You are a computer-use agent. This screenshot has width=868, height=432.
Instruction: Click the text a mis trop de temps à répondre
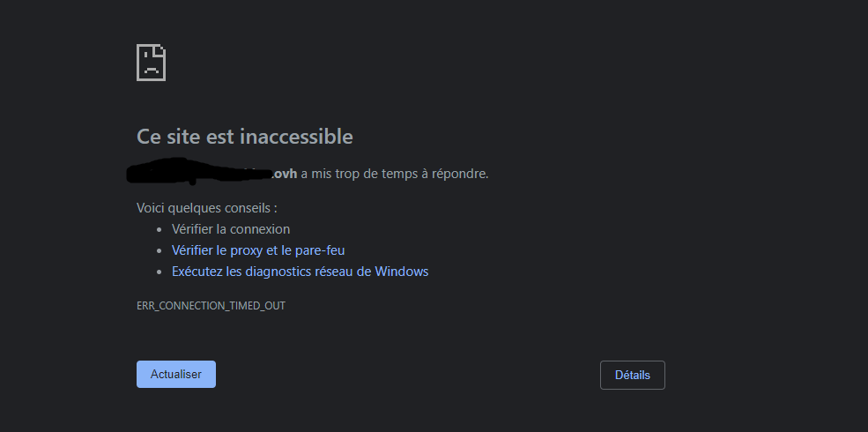395,174
